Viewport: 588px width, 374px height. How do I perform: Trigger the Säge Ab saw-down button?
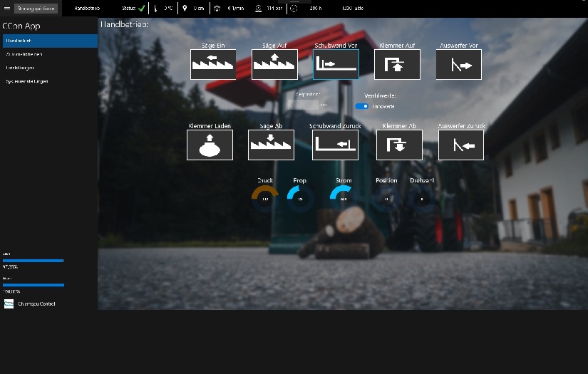271,145
